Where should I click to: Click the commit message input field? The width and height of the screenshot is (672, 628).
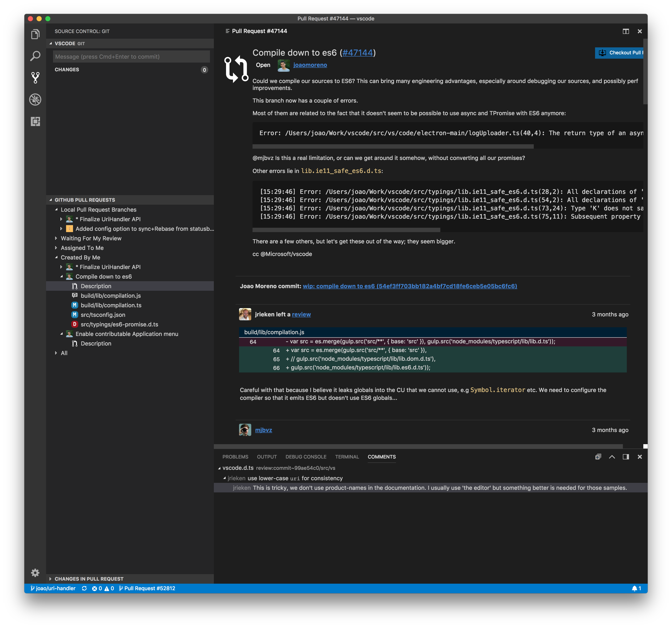pyautogui.click(x=131, y=56)
